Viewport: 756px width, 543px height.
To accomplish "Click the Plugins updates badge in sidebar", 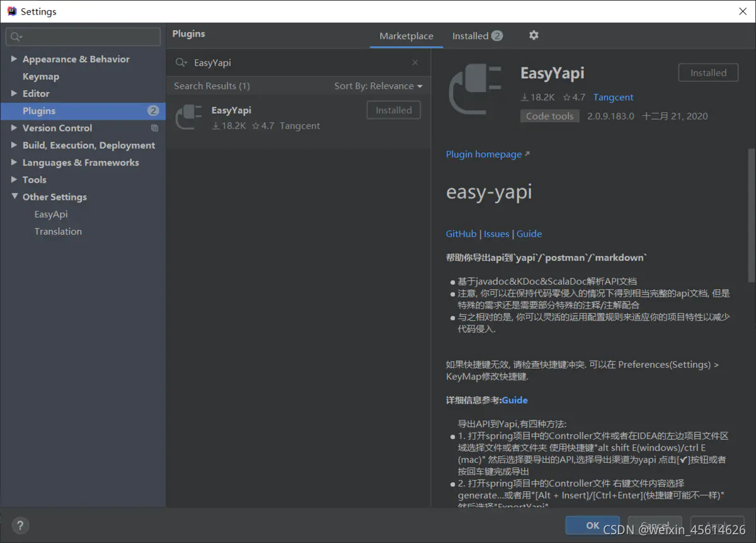I will 153,110.
